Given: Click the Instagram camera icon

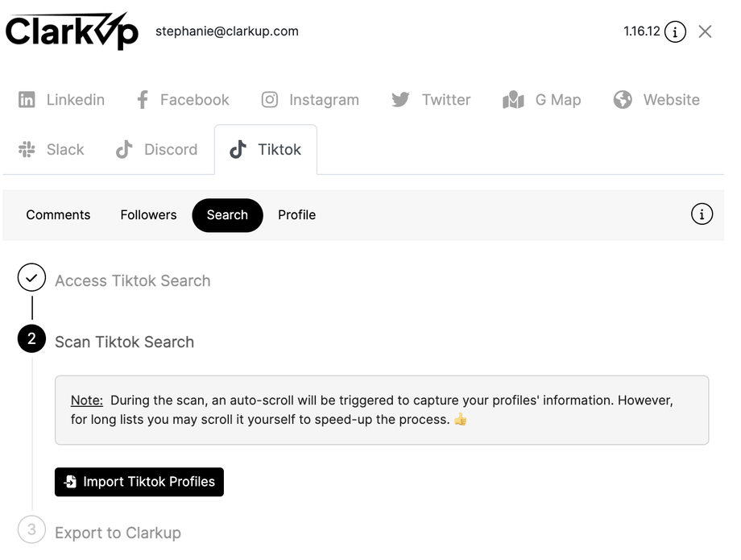Looking at the screenshot, I should [270, 100].
